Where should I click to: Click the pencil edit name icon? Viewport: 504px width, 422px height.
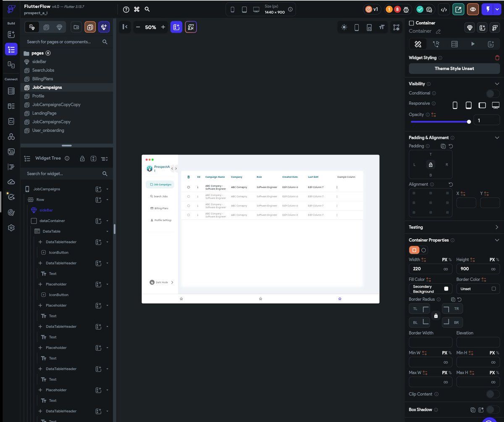[438, 31]
